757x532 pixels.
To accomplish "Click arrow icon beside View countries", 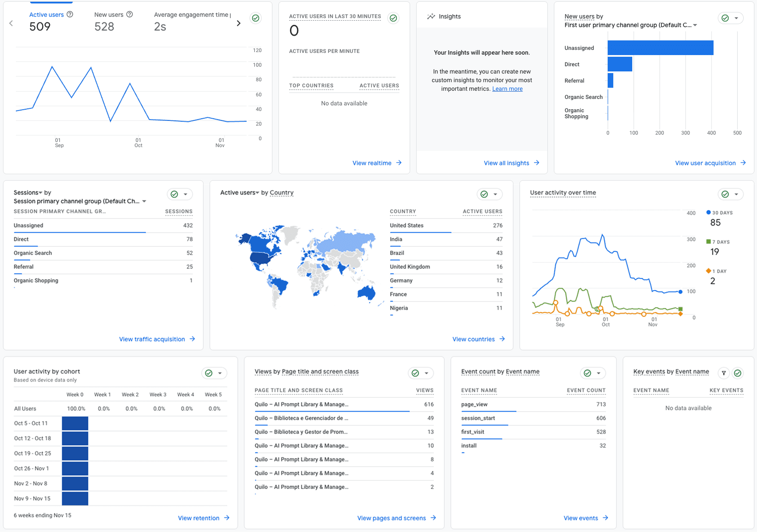I will [x=502, y=339].
